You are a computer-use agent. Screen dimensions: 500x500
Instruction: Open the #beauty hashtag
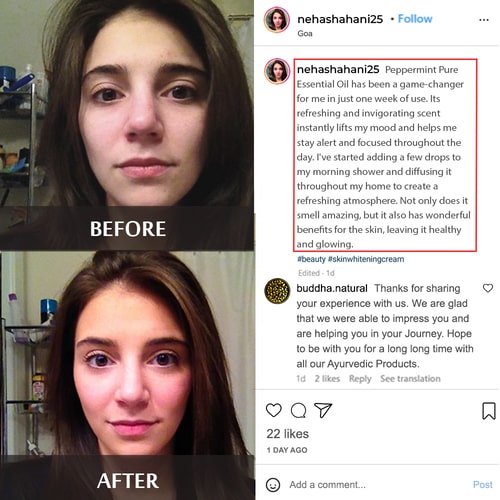[311, 259]
